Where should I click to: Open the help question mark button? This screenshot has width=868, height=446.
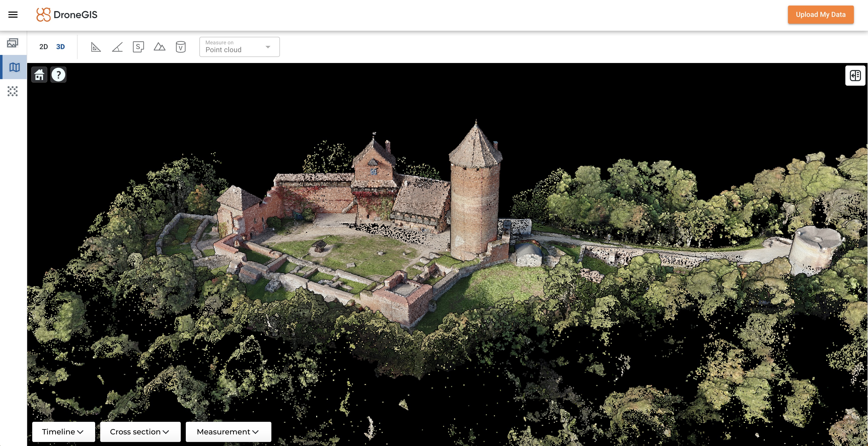pos(58,75)
